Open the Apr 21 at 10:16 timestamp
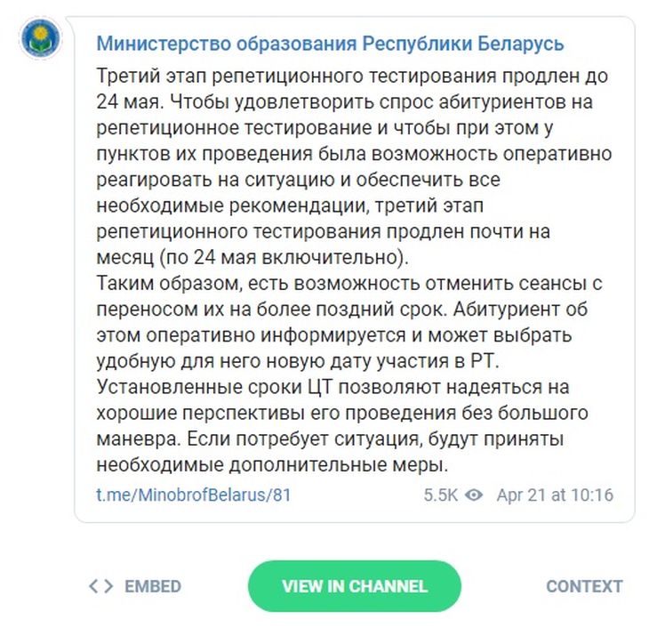The image size is (649, 644). coord(555,495)
